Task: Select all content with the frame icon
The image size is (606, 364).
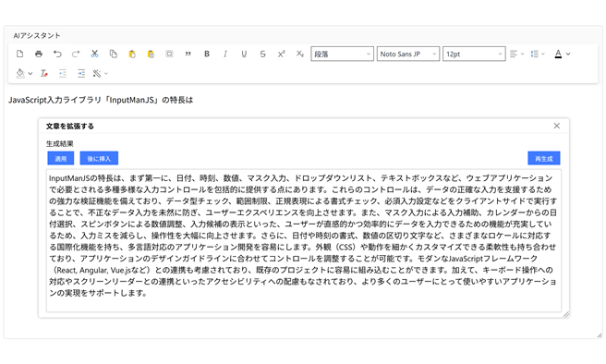Action: [169, 55]
